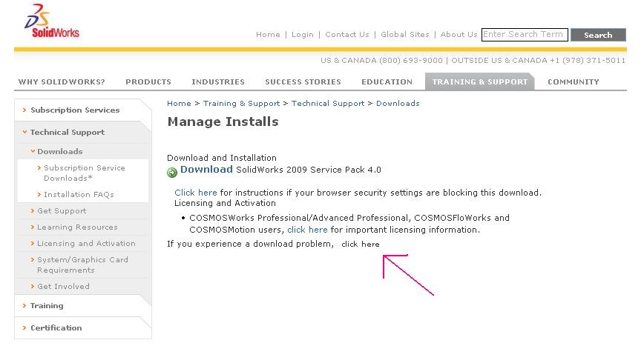This screenshot has height=346, width=644.
Task: Expand Get Involved in the sidebar
Action: (63, 287)
